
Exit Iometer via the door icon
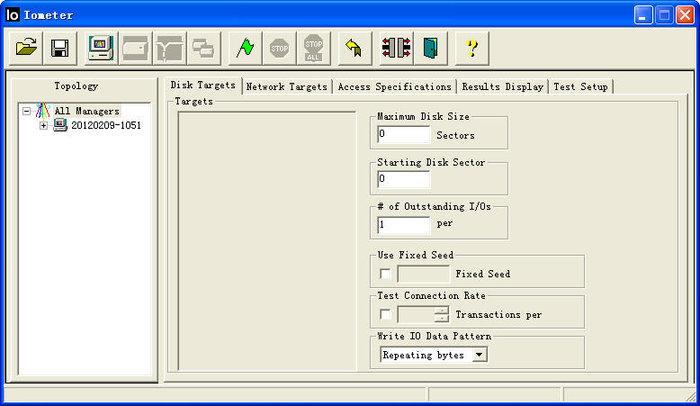pyautogui.click(x=430, y=48)
